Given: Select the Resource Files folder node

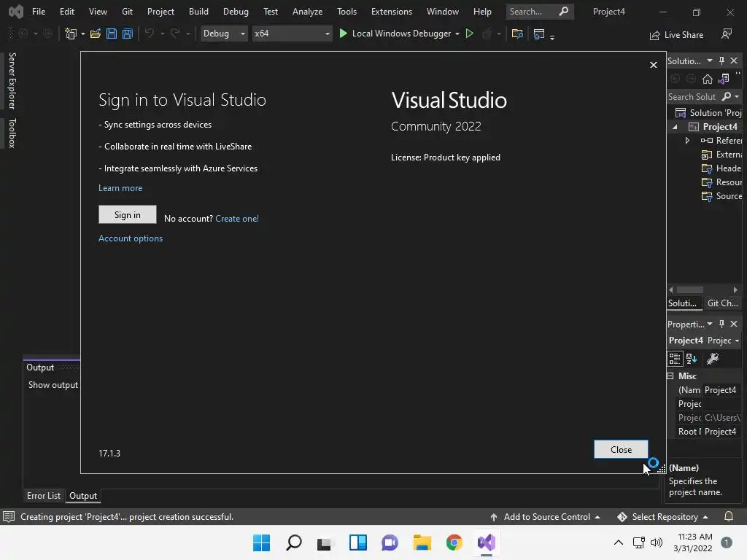Looking at the screenshot, I should [721, 182].
